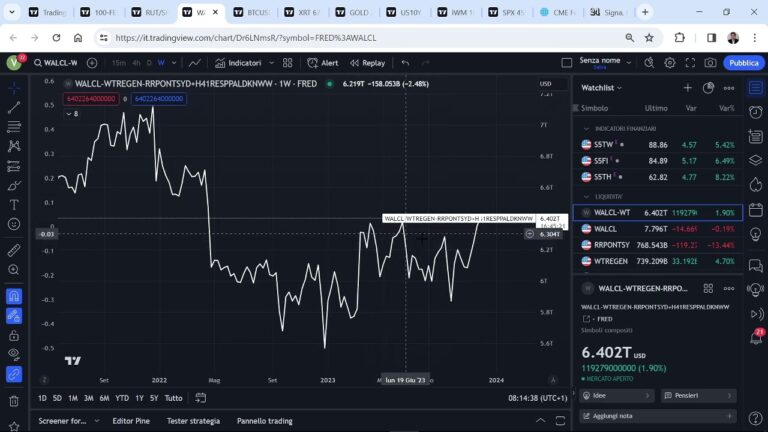Select the text annotation tool
Viewport: 768px width, 432px height.
click(14, 205)
